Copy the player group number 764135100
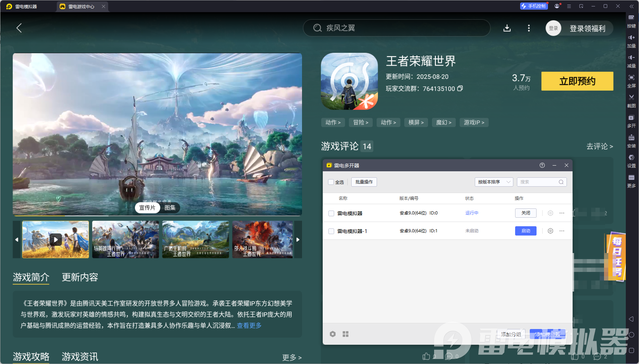This screenshot has height=364, width=639. (x=460, y=89)
